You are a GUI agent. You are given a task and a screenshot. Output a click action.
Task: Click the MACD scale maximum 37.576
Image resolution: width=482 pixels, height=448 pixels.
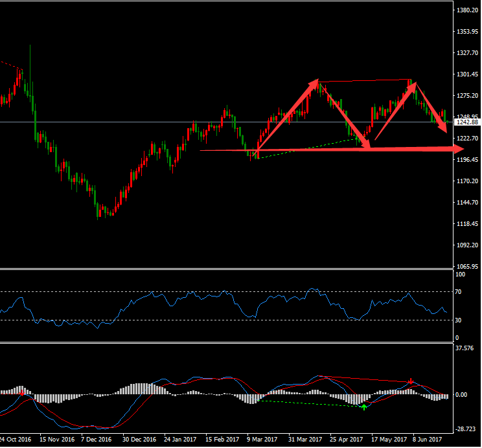click(465, 348)
